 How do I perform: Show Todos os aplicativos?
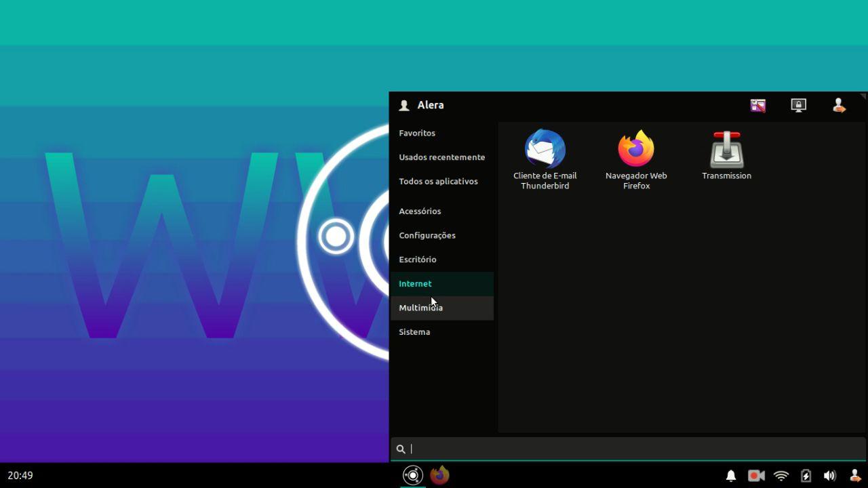[438, 181]
